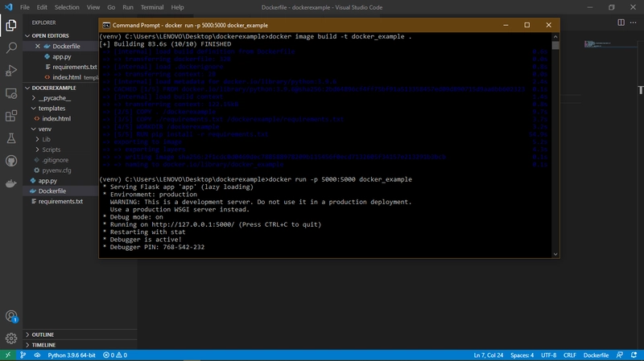This screenshot has width=644, height=361.
Task: Open the Search view in activity bar
Action: pyautogui.click(x=11, y=48)
